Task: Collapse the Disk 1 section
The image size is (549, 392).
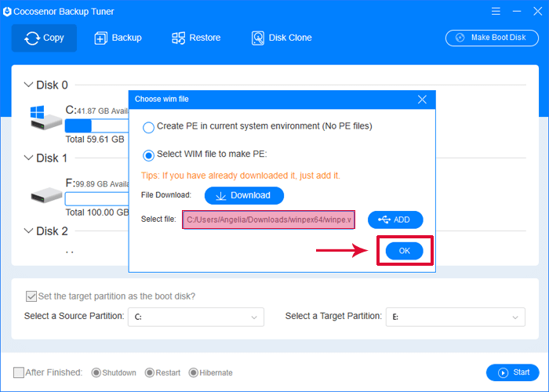Action: (28, 158)
